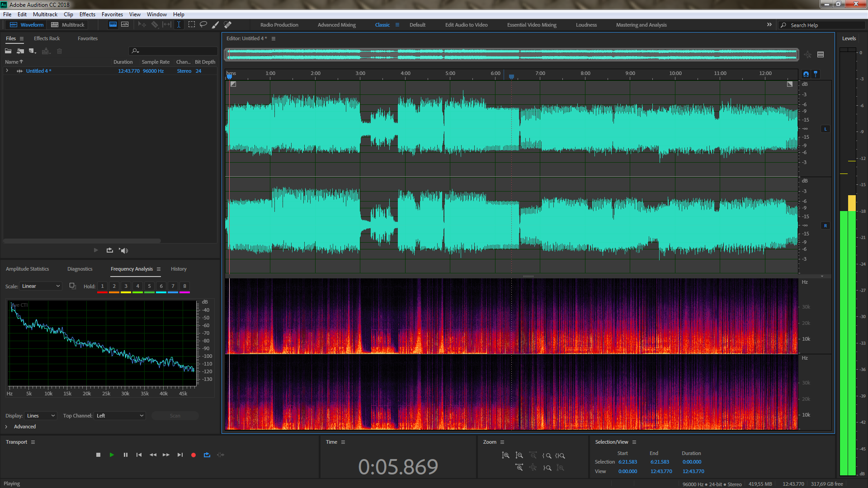Click the amplitude adjustment knob below waveform
Viewport: 868px width, 488px height.
click(x=528, y=276)
